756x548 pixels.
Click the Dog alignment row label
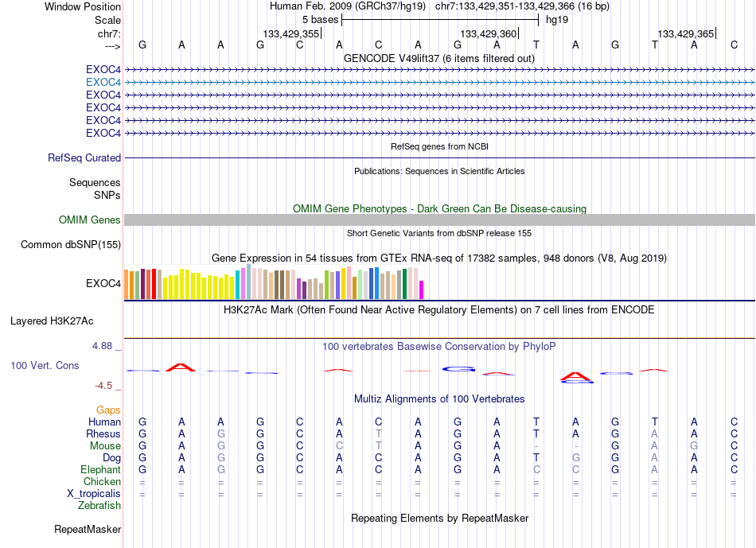pyautogui.click(x=112, y=458)
